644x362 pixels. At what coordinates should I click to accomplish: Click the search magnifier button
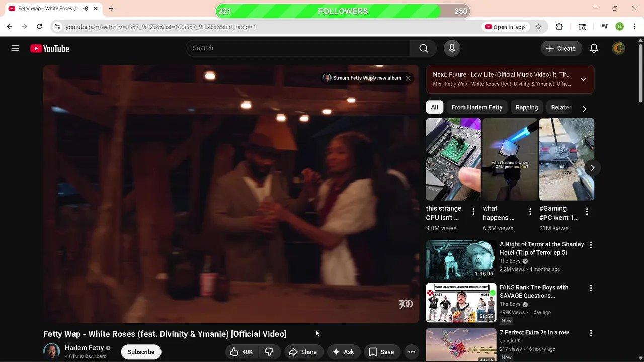click(x=424, y=48)
